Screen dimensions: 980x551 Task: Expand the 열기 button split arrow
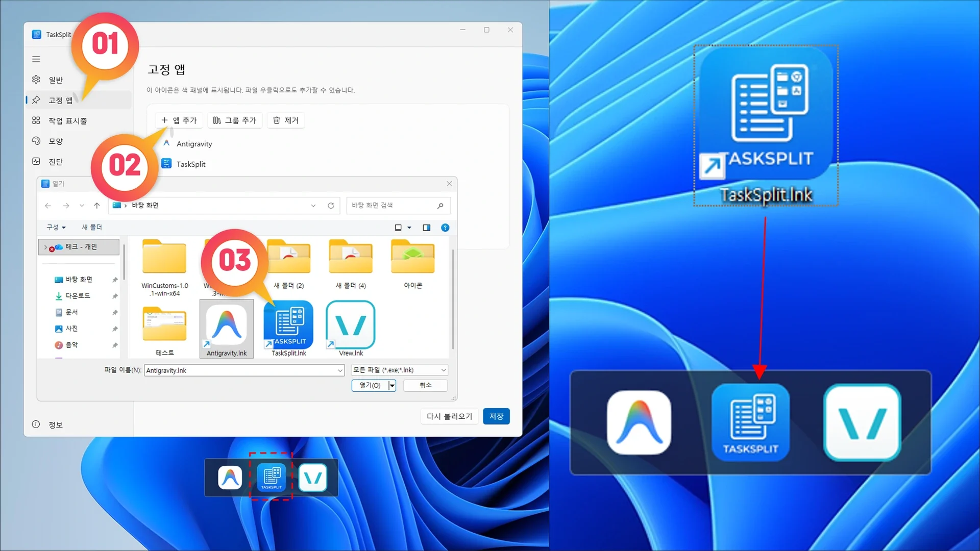tap(392, 385)
